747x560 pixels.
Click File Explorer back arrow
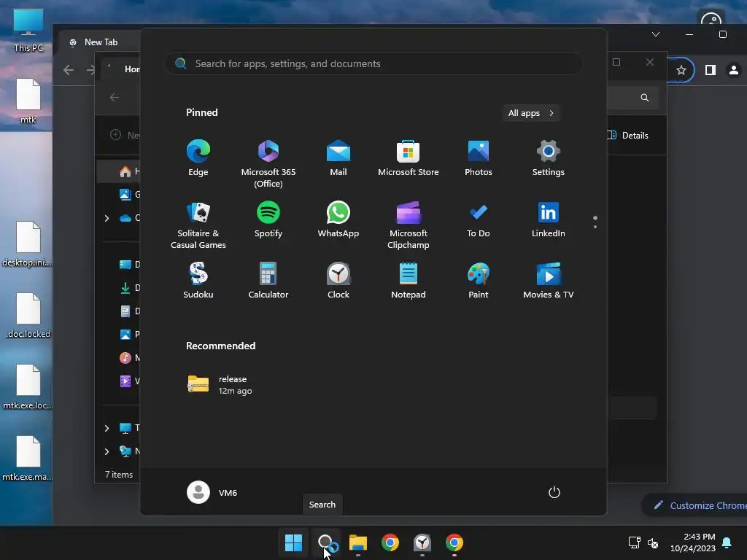point(115,98)
